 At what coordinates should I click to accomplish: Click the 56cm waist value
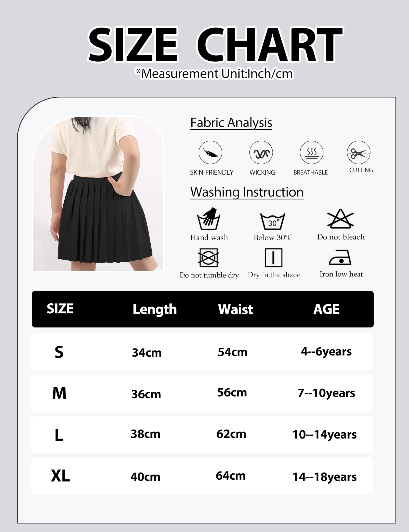232,392
